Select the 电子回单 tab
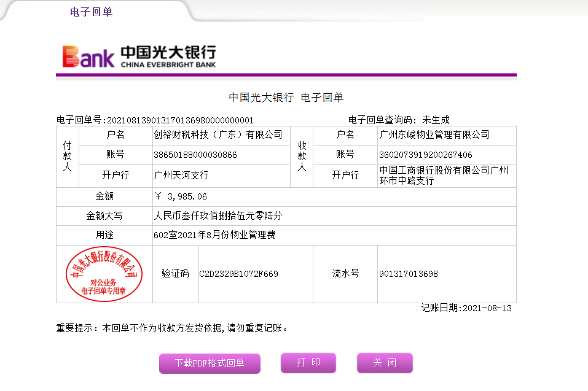This screenshot has height=391, width=588. 92,12
